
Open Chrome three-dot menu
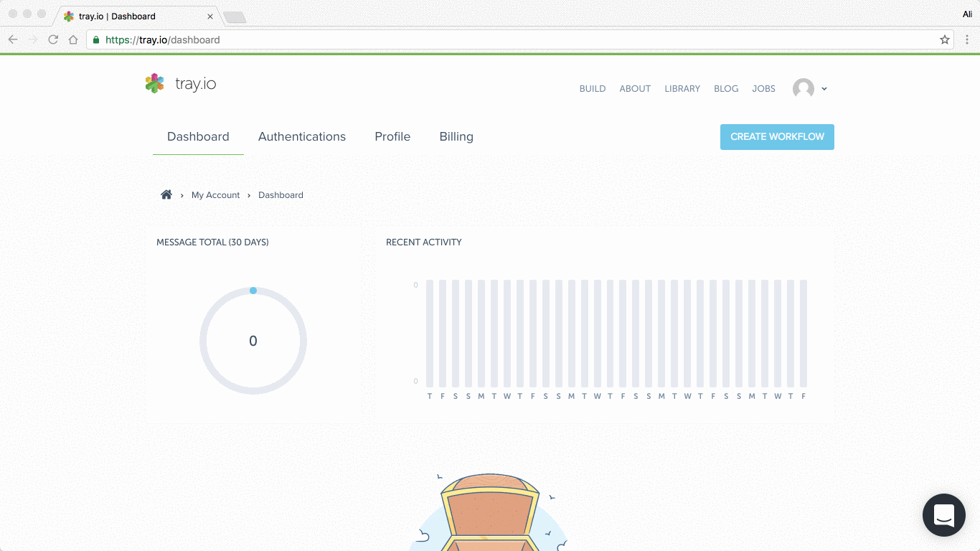pyautogui.click(x=967, y=39)
